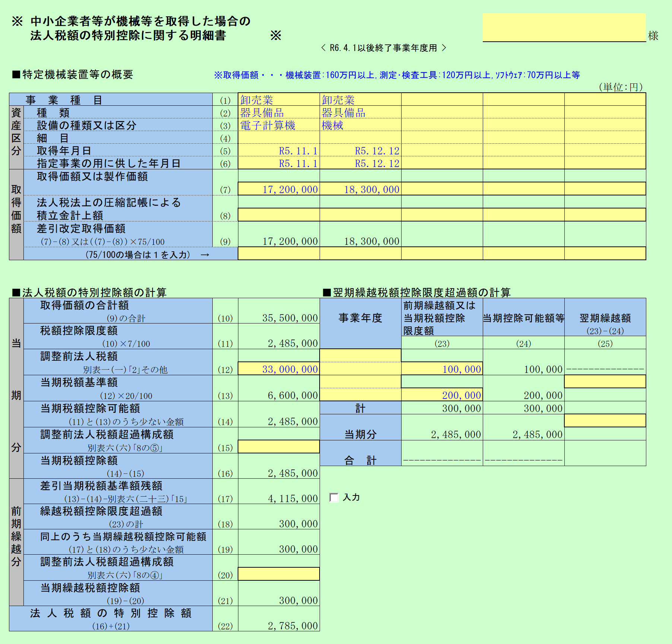Select acquisition date R5.12.12 in row (5)
The image size is (672, 644).
(x=360, y=150)
